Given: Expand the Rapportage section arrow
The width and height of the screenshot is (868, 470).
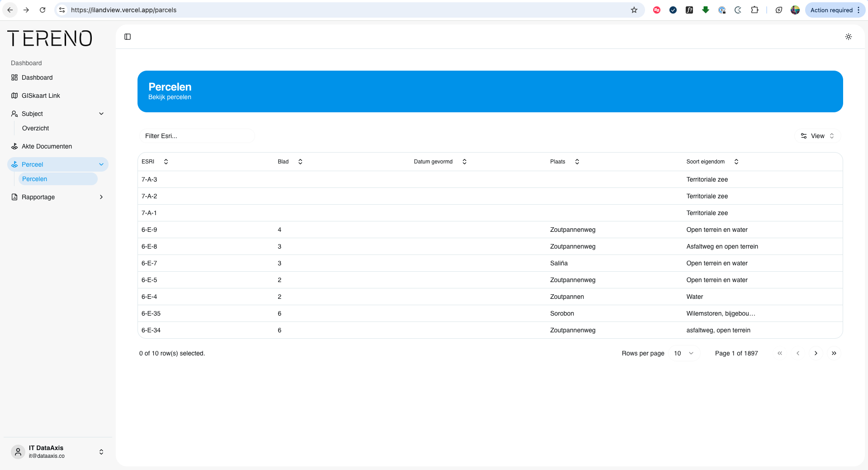Looking at the screenshot, I should point(101,197).
